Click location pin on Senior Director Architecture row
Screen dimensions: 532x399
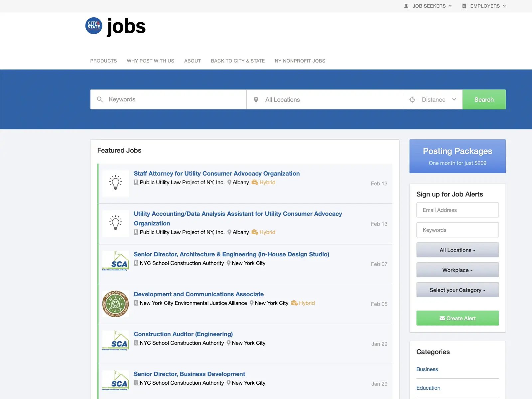point(229,263)
